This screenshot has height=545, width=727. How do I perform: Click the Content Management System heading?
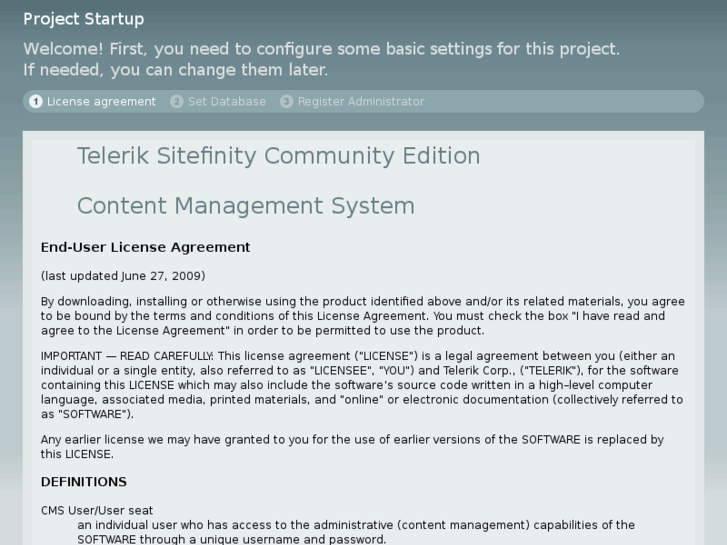click(x=245, y=206)
